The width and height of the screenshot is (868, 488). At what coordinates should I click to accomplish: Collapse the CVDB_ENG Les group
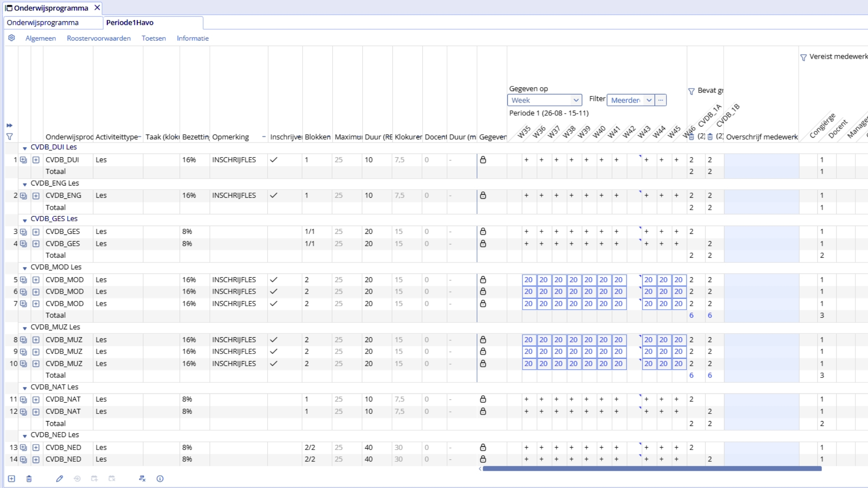(25, 184)
